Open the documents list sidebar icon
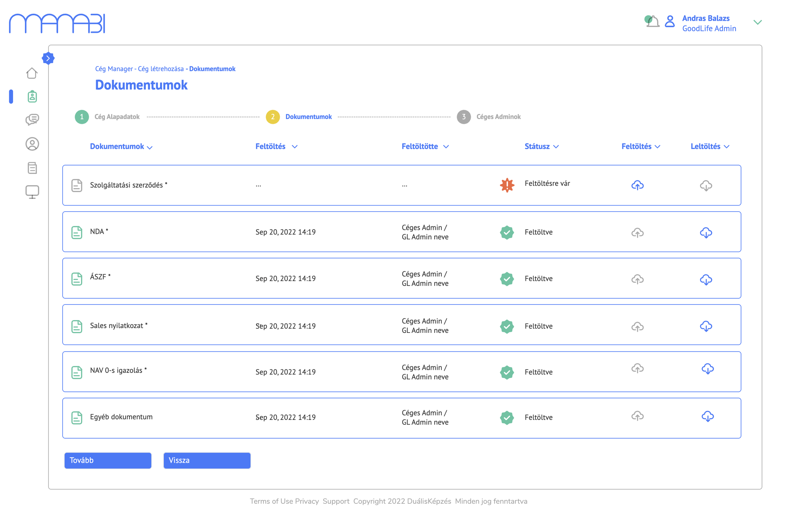798x532 pixels. (32, 168)
